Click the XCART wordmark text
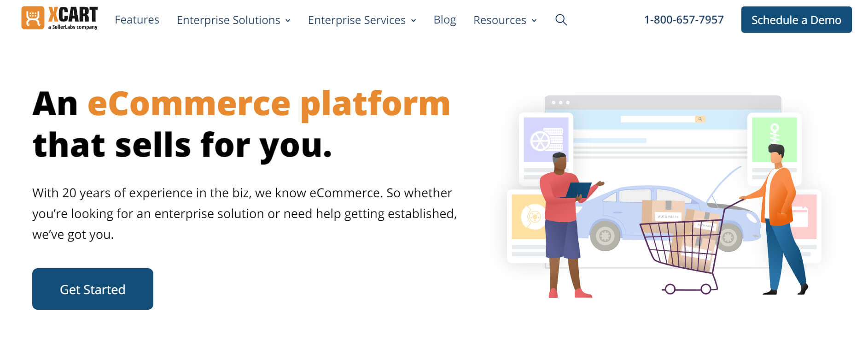The width and height of the screenshot is (868, 342). [73, 15]
